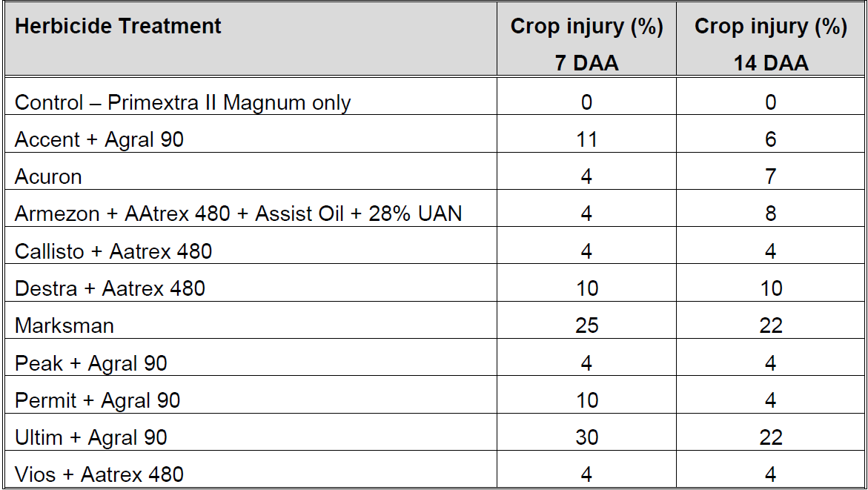Select Acuron's 14 DAA injury value 7
This screenshot has width=868, height=490.
click(x=771, y=176)
